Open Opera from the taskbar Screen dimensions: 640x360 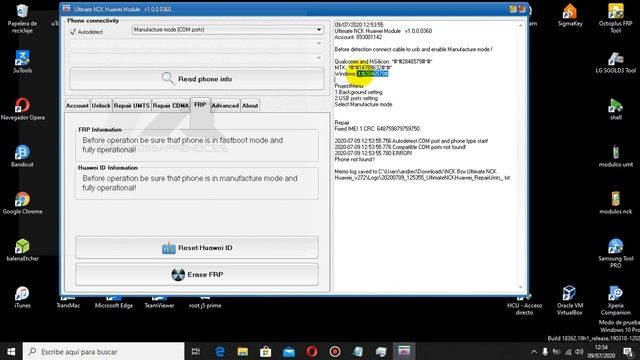[x=312, y=351]
